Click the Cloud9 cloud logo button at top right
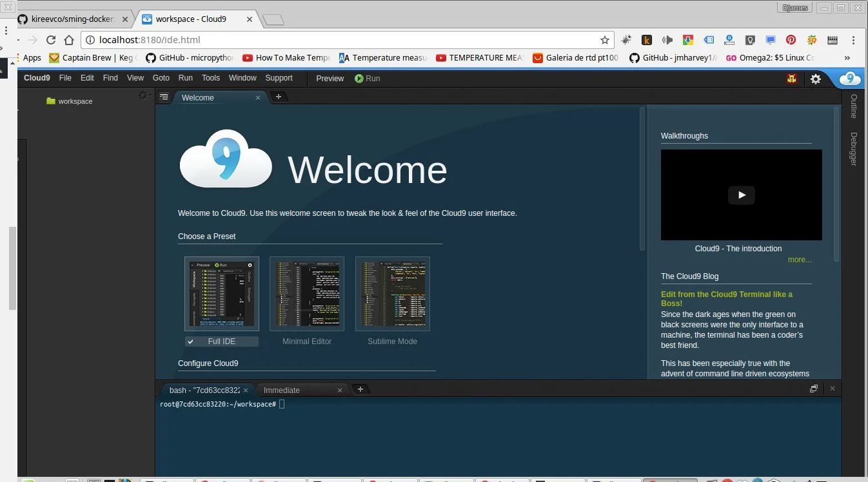Screen dimensions: 868x482 click(x=851, y=79)
